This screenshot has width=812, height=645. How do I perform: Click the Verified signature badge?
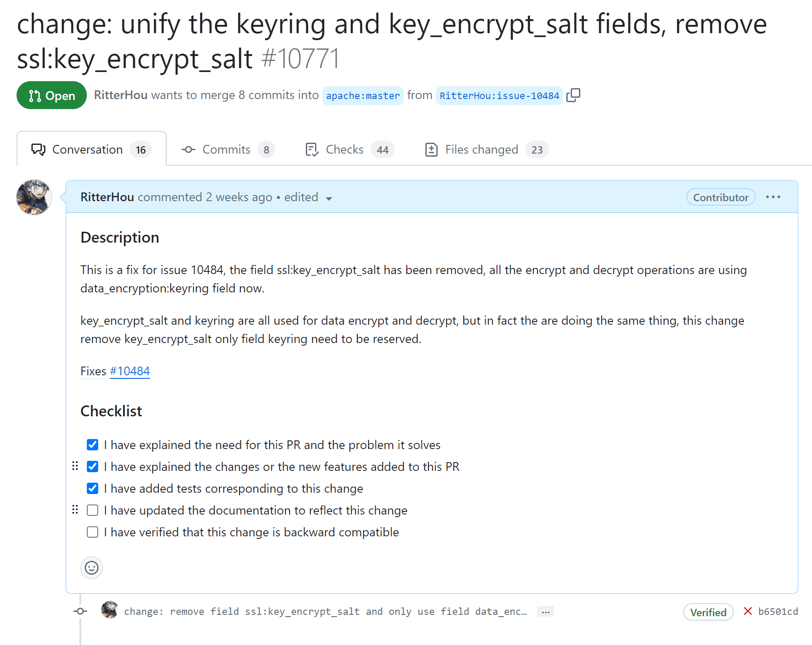(x=708, y=612)
